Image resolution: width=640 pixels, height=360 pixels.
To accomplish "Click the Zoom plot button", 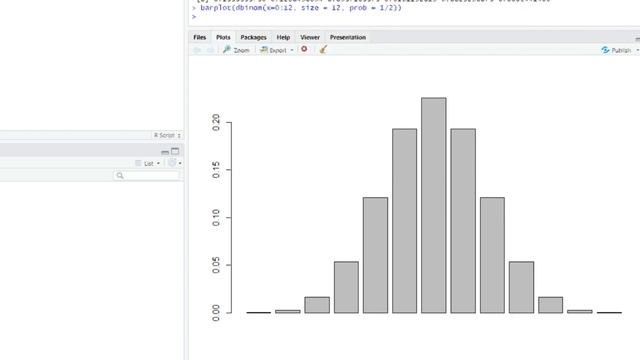I will click(x=236, y=50).
